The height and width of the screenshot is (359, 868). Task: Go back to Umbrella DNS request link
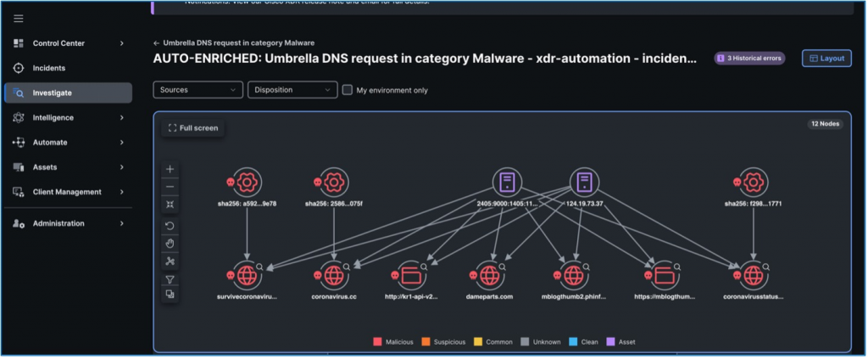(x=234, y=42)
